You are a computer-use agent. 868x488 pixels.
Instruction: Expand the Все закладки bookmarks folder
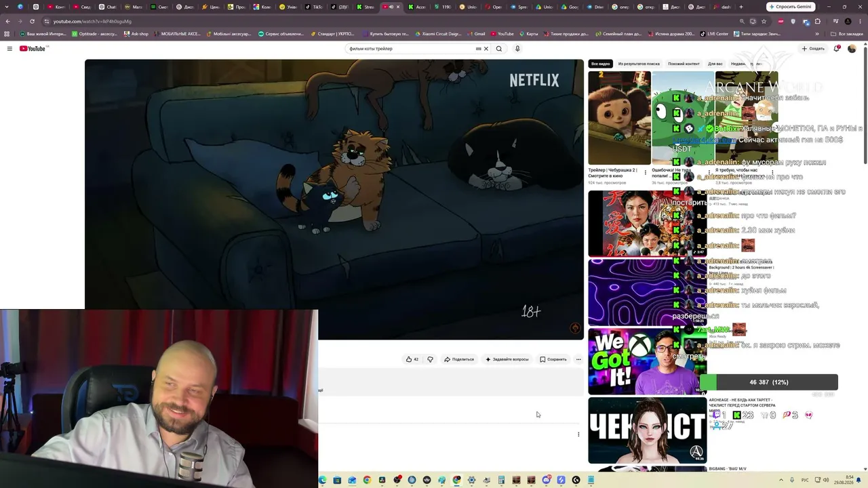(847, 34)
